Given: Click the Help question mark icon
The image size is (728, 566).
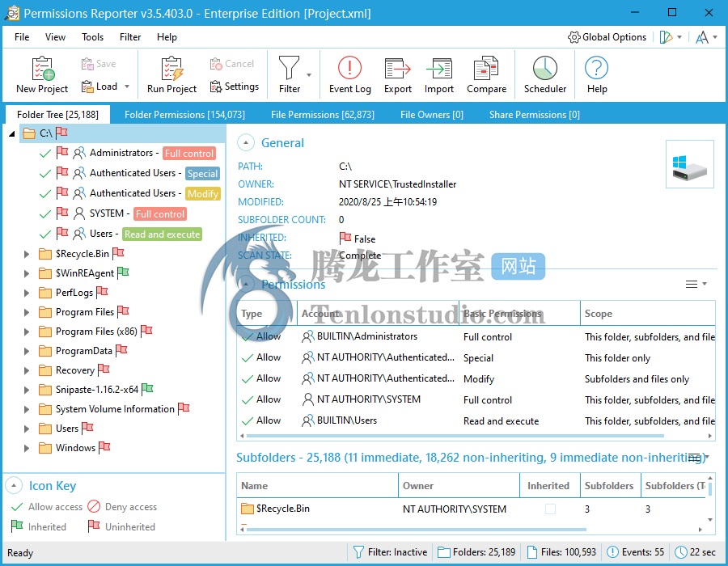Looking at the screenshot, I should [597, 68].
